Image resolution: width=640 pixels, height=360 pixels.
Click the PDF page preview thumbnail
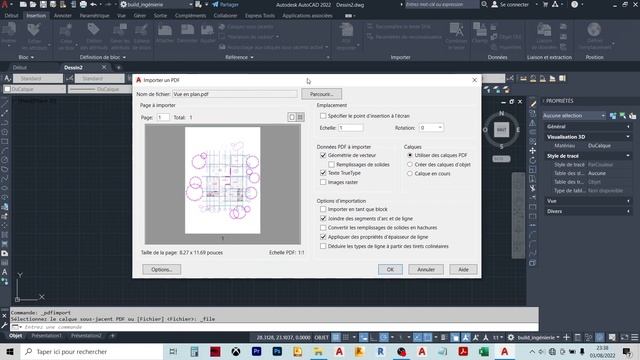pyautogui.click(x=222, y=180)
